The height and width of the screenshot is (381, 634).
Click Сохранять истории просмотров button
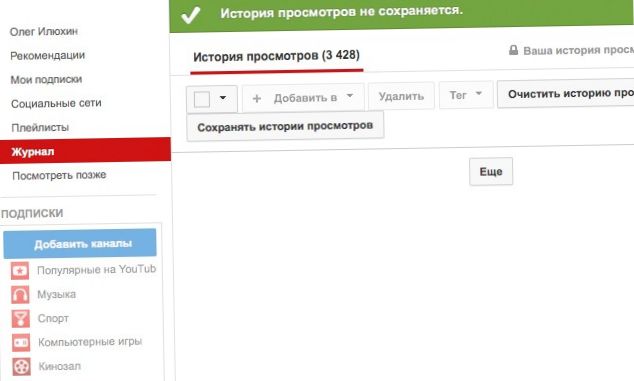point(285,126)
